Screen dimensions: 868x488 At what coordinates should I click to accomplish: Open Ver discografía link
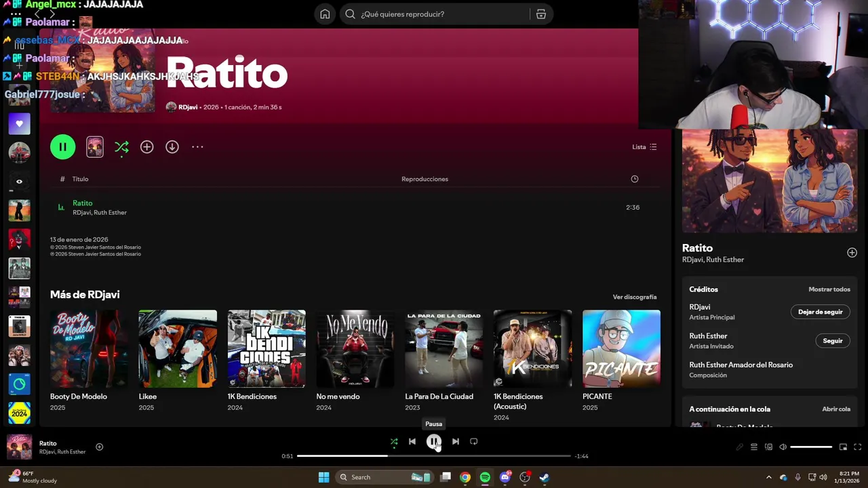[635, 297]
